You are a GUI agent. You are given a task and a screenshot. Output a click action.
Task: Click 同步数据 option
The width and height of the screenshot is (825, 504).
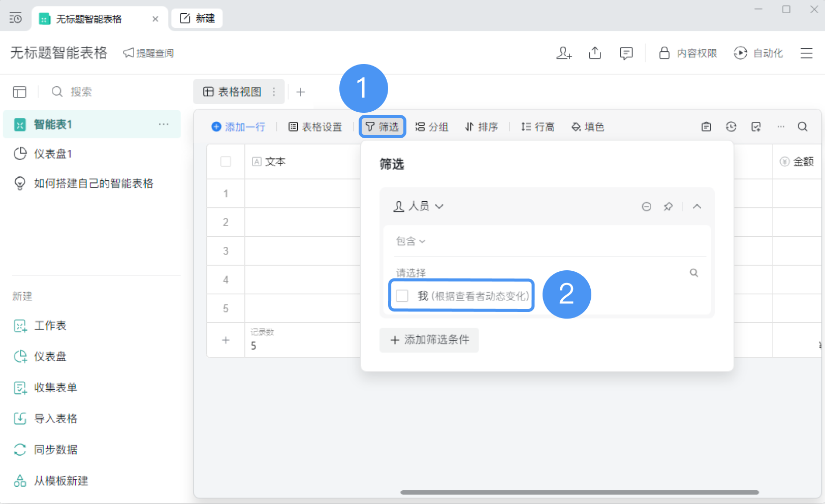coord(45,450)
